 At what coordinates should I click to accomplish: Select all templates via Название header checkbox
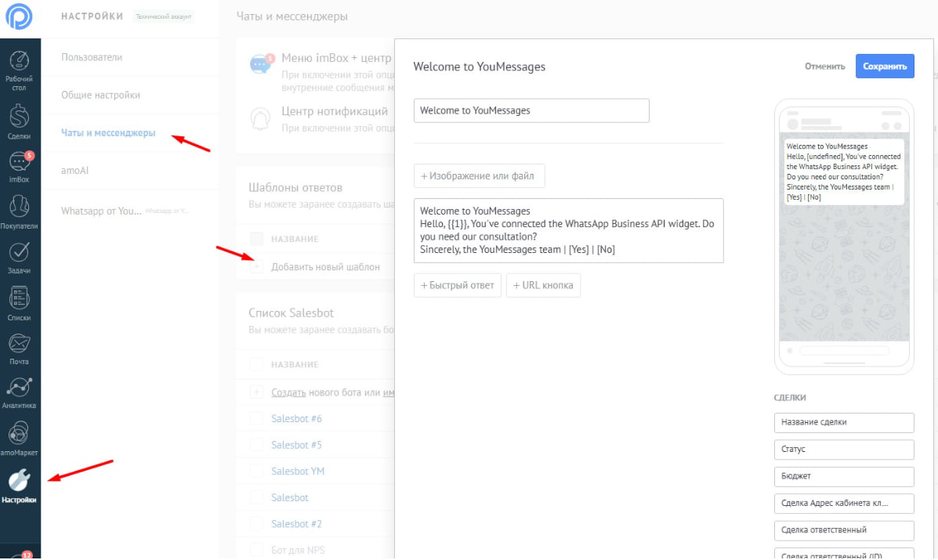coord(256,239)
